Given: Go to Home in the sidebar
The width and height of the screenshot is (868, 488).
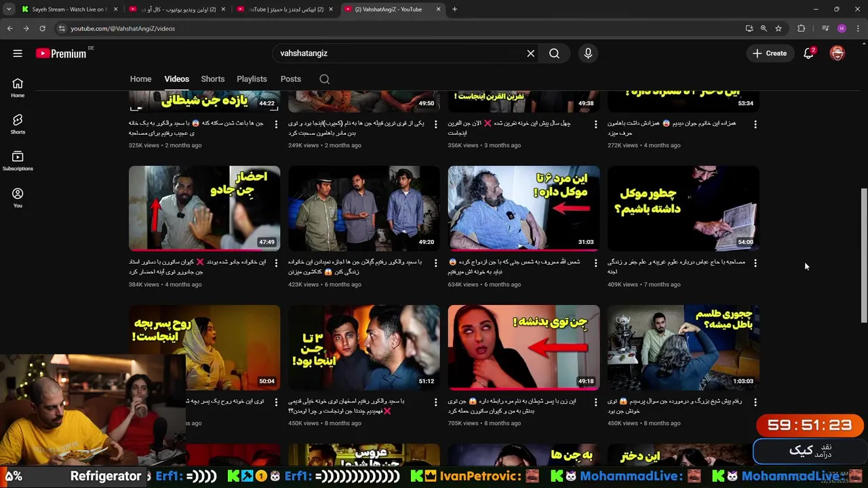Looking at the screenshot, I should coord(18,87).
